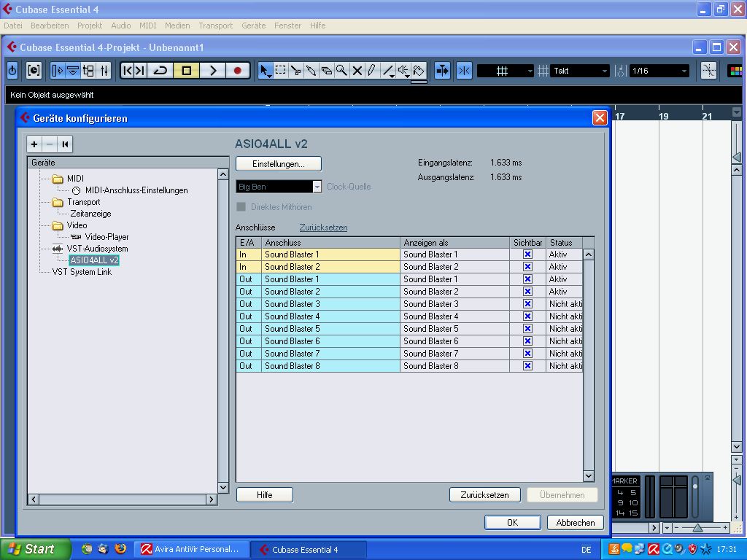Click the Zurücksetzen button at bottom

(x=484, y=495)
